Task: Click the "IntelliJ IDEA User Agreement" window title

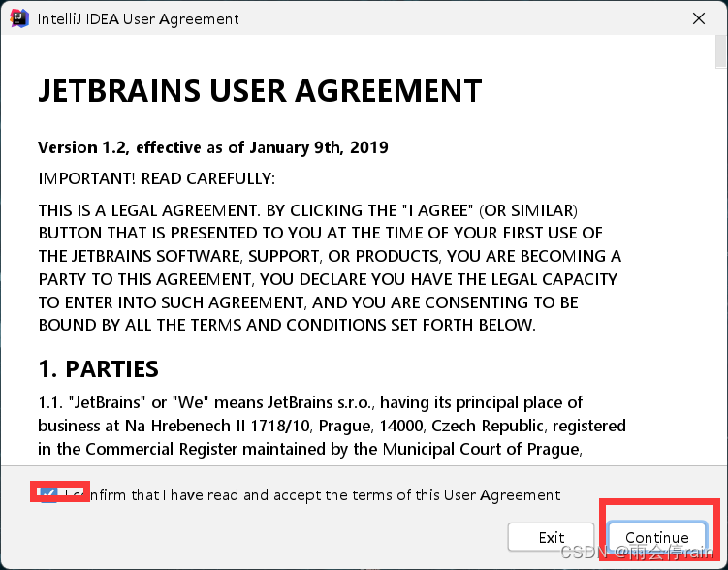Action: point(138,19)
